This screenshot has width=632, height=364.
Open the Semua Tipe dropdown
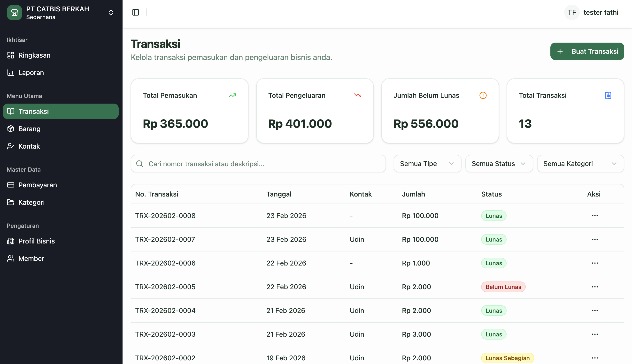427,164
